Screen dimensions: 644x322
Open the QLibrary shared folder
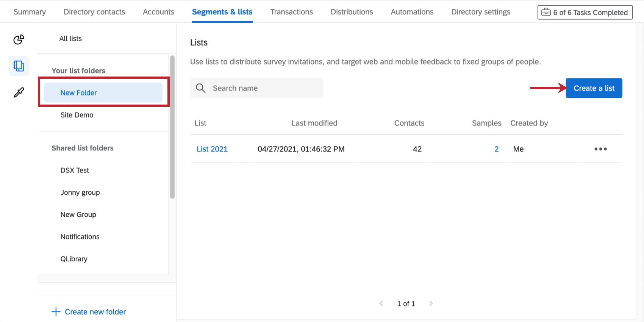click(74, 259)
